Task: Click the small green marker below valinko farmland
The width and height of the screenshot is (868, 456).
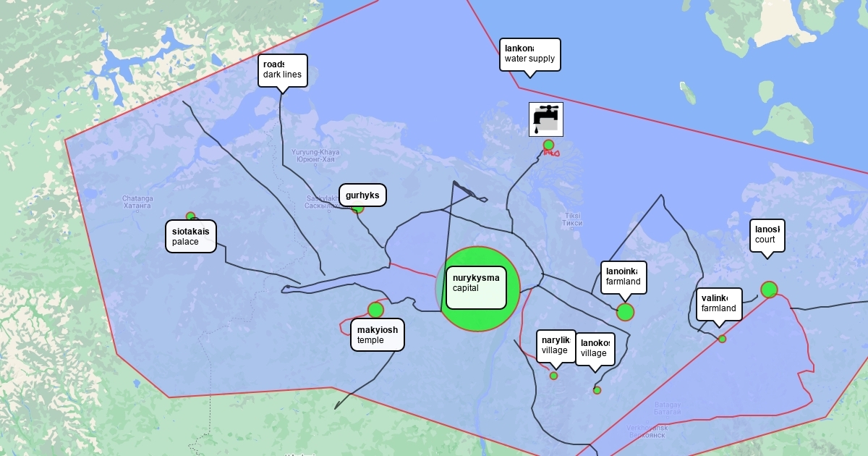Action: pos(722,339)
